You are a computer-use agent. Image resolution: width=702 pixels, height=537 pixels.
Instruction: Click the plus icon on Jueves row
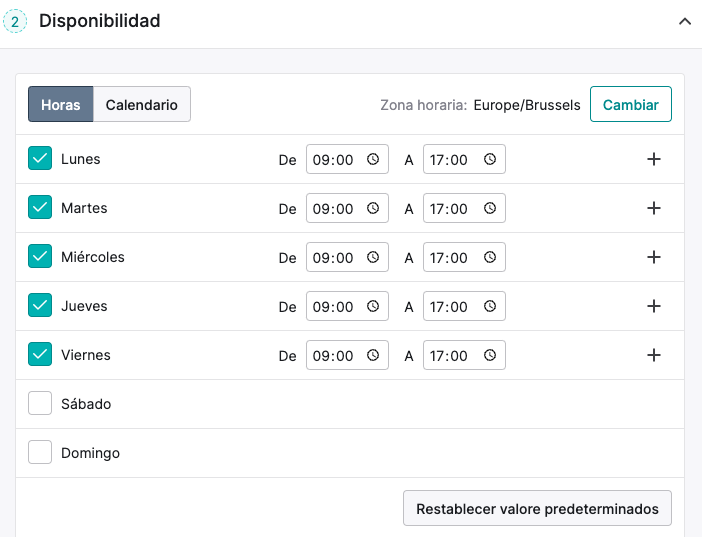tap(654, 306)
